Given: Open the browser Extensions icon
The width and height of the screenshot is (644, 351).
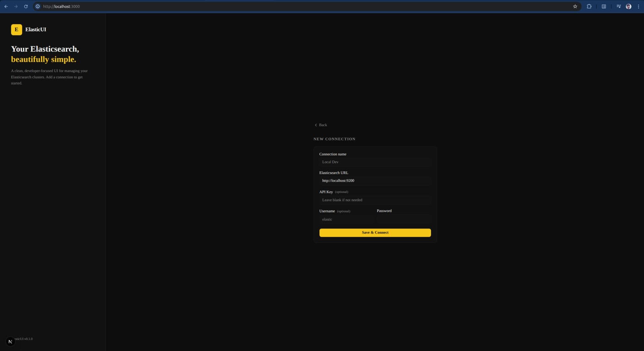Looking at the screenshot, I should (x=589, y=6).
